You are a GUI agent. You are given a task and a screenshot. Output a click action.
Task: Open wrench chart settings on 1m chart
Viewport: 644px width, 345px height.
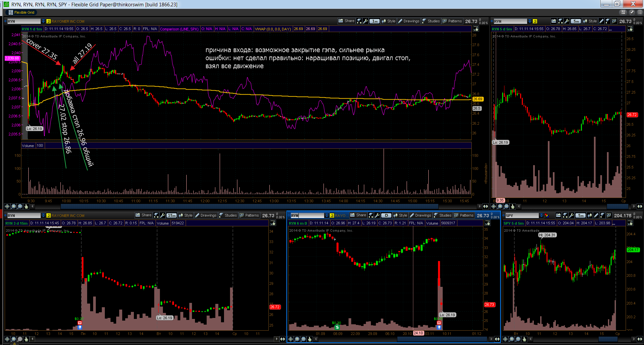[x=366, y=21]
